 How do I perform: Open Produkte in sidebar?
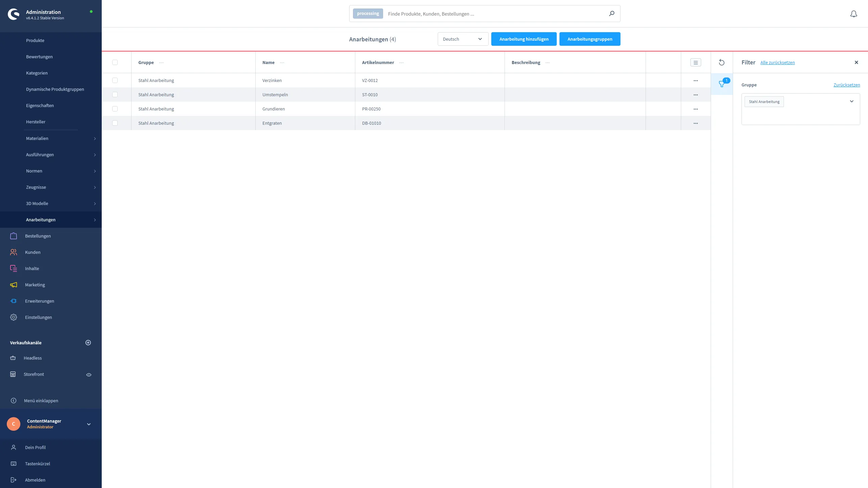tap(35, 40)
